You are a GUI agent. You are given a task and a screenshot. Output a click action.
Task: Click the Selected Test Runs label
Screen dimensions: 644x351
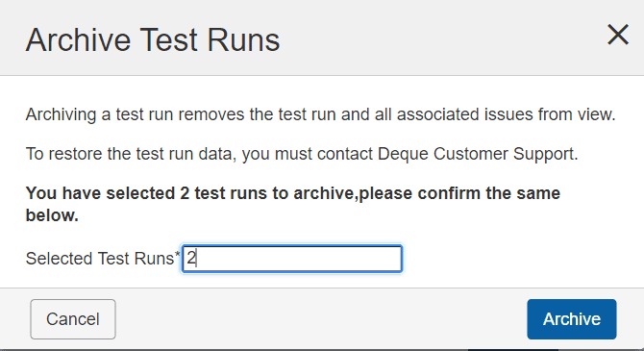(100, 259)
